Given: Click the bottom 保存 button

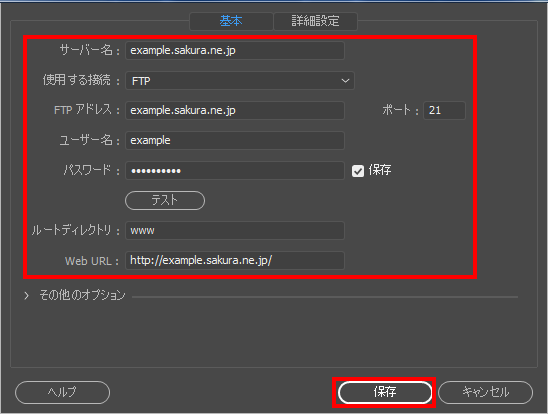Looking at the screenshot, I should [385, 392].
